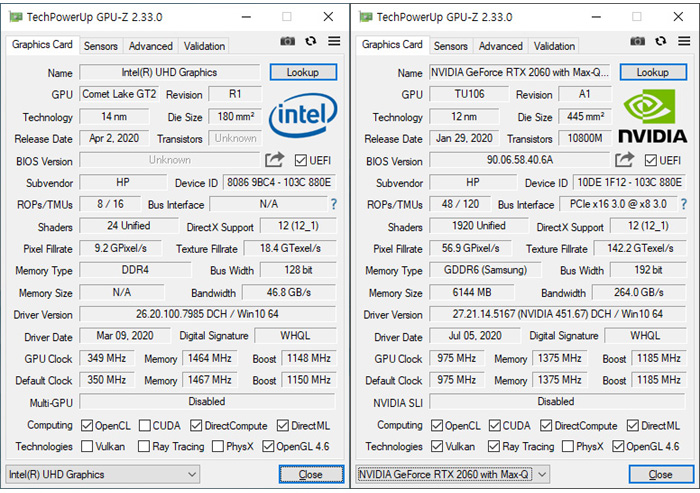
Task: Click Bus Interface question mark in NVIDIA window
Action: tap(683, 204)
